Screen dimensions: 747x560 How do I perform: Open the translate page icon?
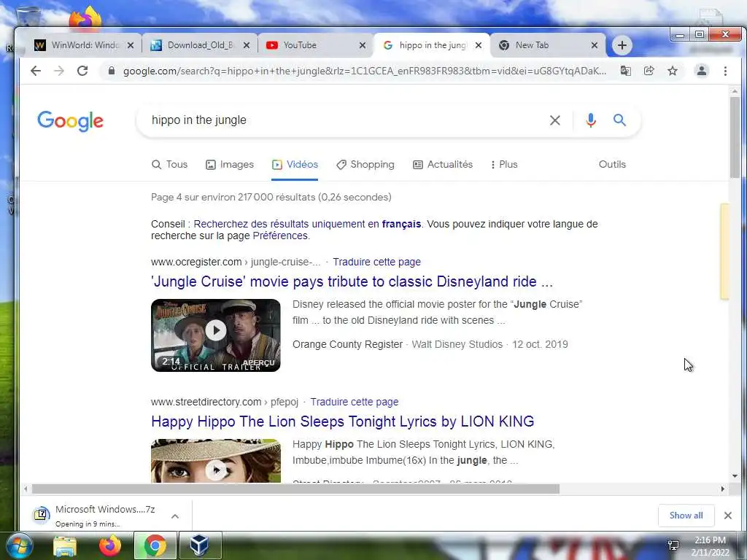click(625, 71)
